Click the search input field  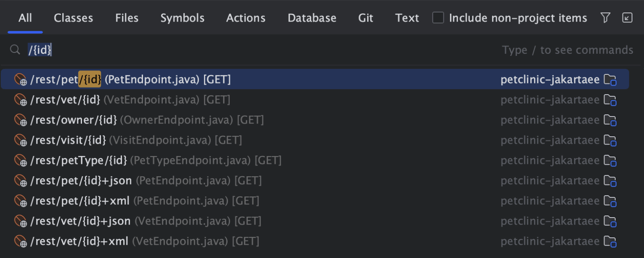pos(258,50)
